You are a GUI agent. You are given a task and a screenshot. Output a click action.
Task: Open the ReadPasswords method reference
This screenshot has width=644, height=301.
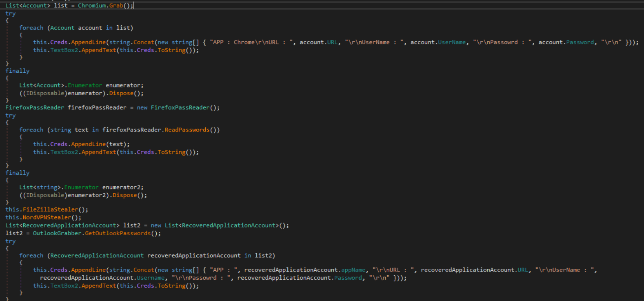point(187,130)
